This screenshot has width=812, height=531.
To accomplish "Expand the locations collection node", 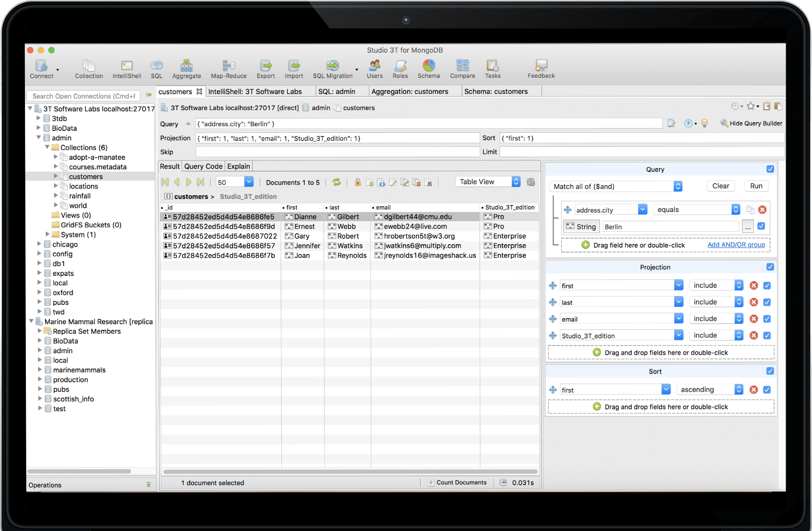I will [56, 186].
